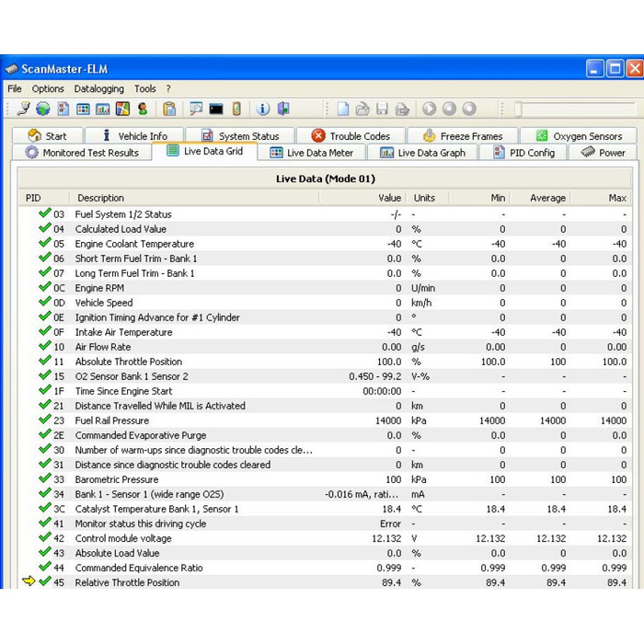Open the Tools menu

point(144,89)
